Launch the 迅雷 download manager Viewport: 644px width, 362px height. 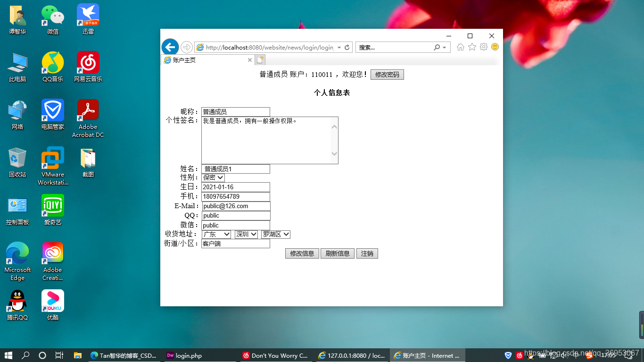point(87,14)
